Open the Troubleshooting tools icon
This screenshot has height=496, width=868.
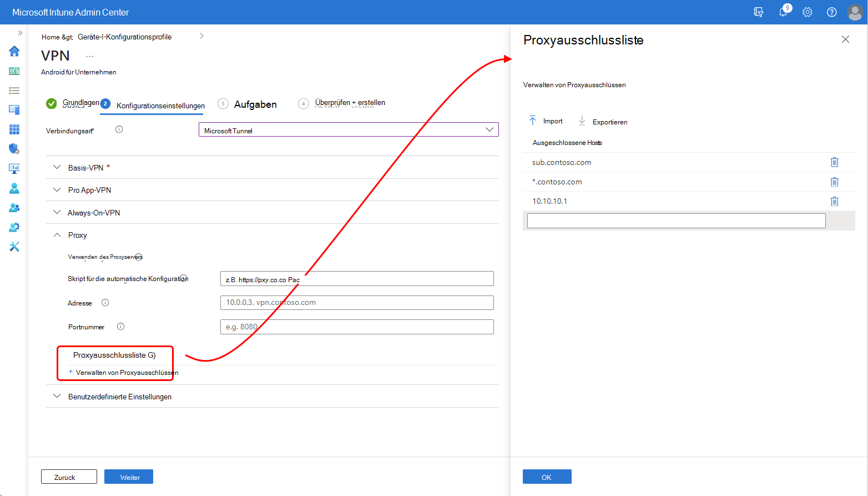(x=14, y=246)
